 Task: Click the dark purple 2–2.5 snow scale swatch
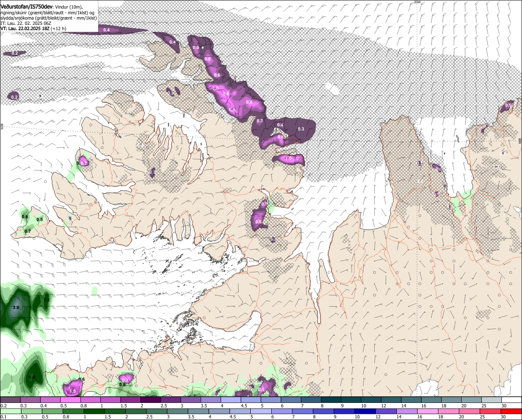pyautogui.click(x=150, y=400)
